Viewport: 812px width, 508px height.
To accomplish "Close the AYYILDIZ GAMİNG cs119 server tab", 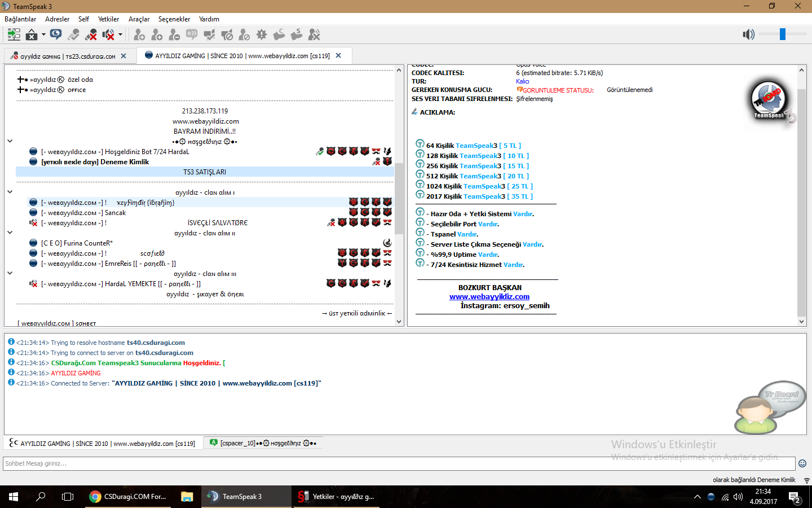I will [x=338, y=55].
